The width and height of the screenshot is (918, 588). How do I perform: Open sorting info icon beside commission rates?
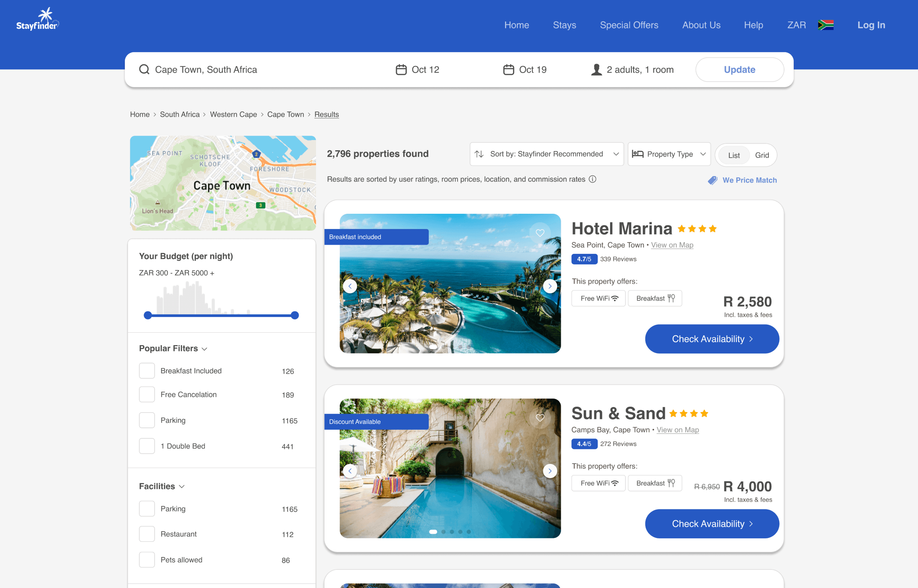592,179
